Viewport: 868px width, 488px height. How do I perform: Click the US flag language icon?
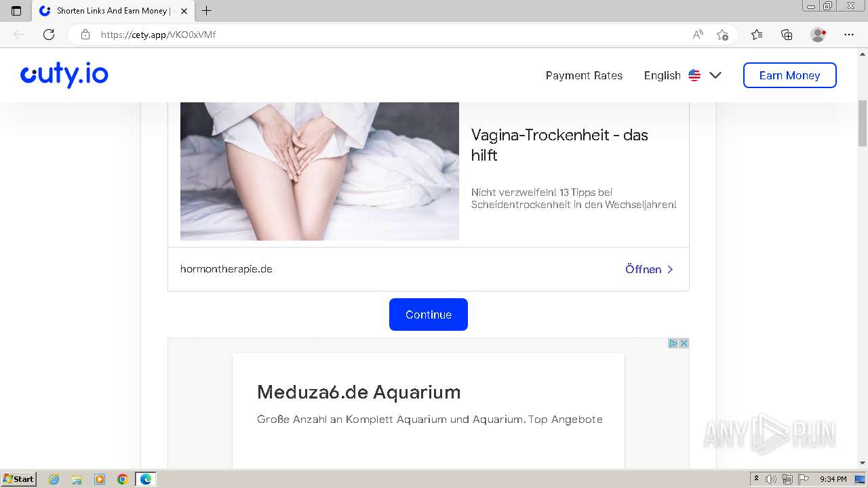pyautogui.click(x=694, y=75)
